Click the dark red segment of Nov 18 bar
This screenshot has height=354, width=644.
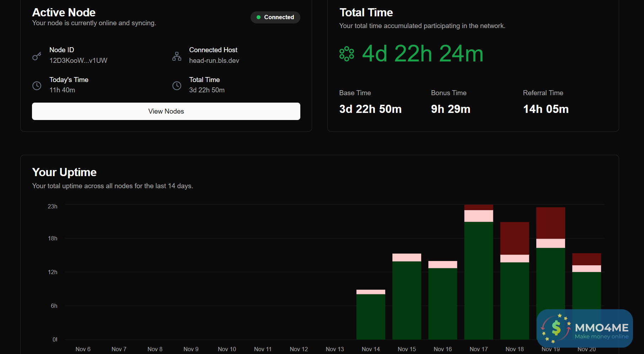coord(515,238)
